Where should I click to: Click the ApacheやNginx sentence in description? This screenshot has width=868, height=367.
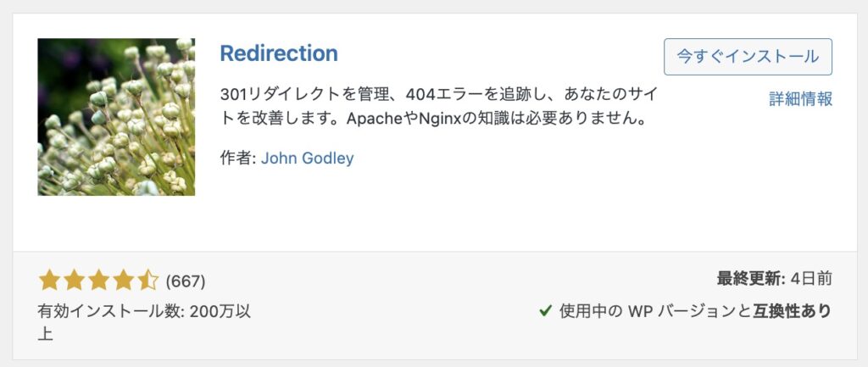tap(497, 119)
